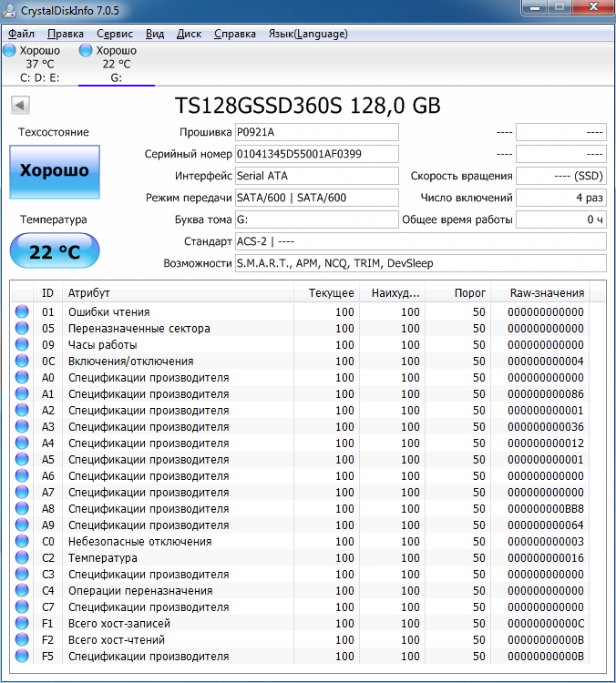
Task: Open the Диск menu
Action: tap(189, 34)
